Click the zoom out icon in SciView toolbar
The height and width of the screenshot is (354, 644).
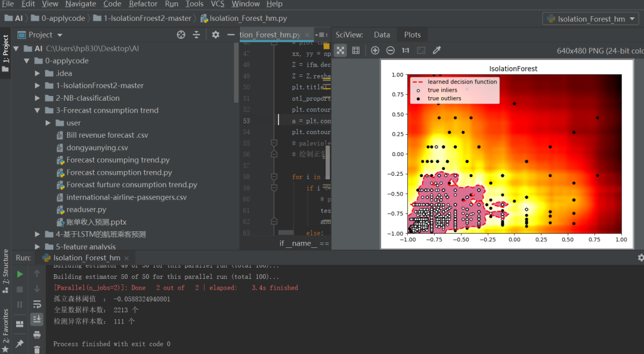click(x=391, y=51)
